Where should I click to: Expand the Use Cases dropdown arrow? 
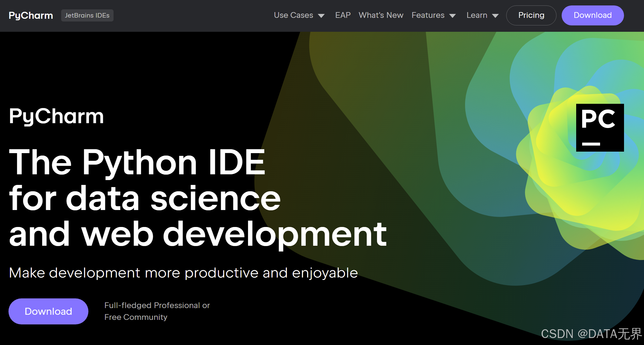[x=322, y=16]
